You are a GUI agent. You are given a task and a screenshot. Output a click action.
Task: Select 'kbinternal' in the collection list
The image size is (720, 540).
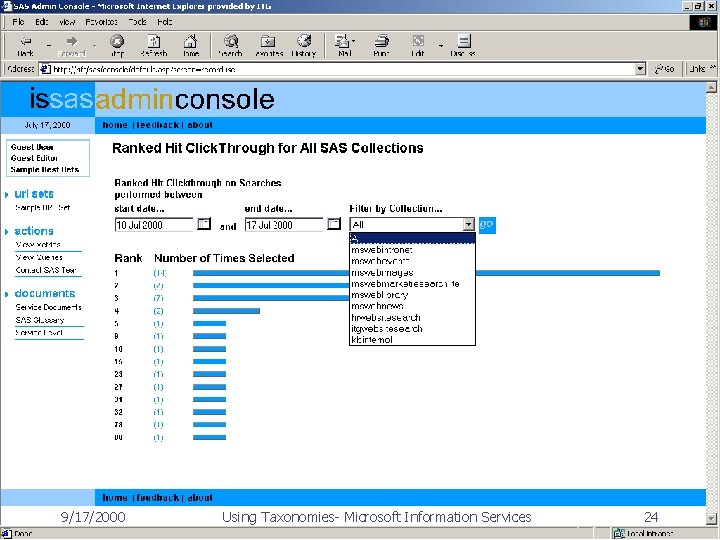click(x=412, y=340)
